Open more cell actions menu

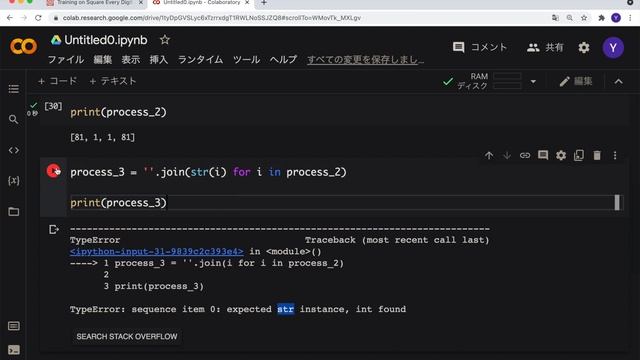pos(615,155)
